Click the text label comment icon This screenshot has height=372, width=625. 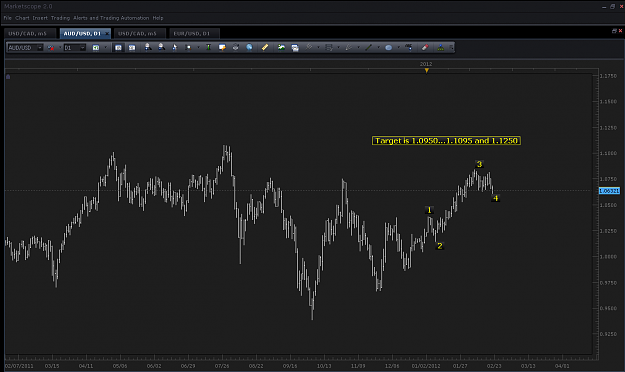222,47
